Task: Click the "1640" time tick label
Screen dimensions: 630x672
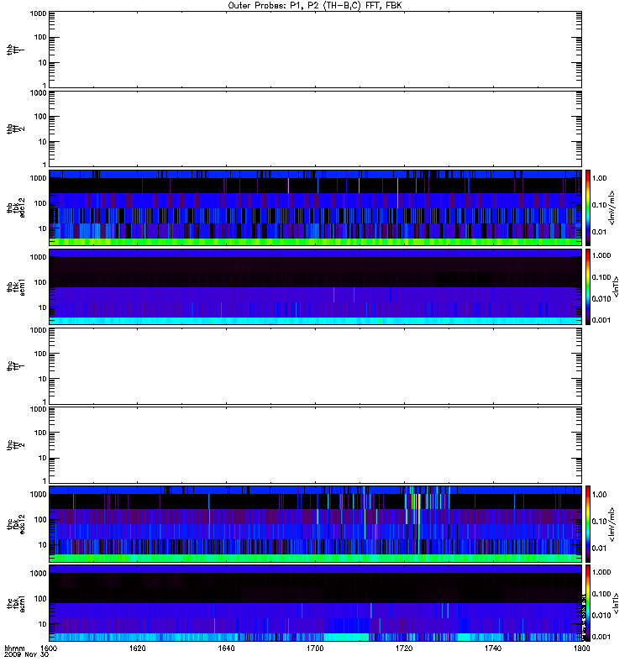Action: pos(226,648)
